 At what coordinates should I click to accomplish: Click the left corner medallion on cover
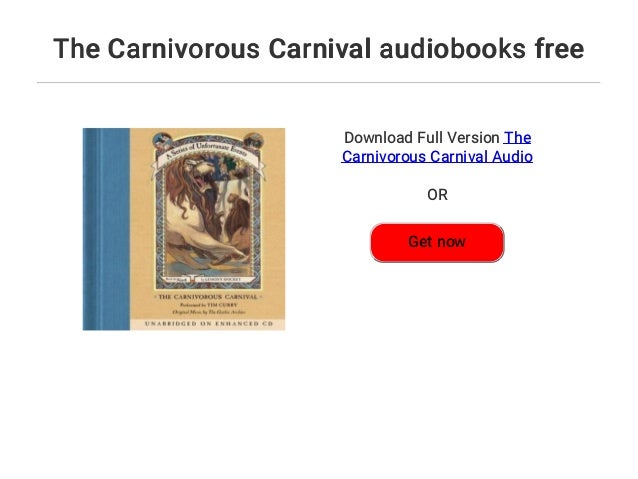(161, 140)
